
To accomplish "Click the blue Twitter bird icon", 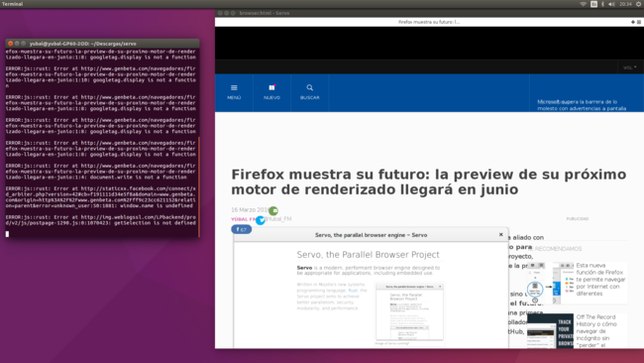I will pyautogui.click(x=261, y=220).
